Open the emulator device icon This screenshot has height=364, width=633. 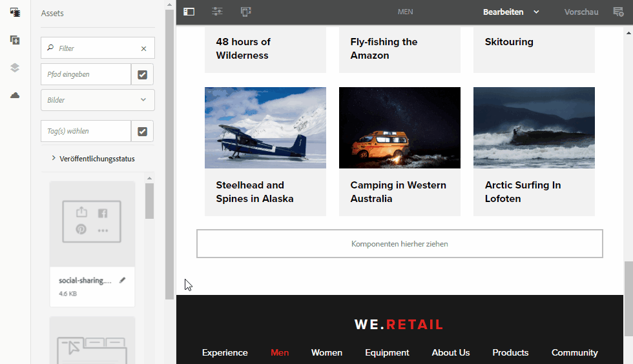coord(246,12)
